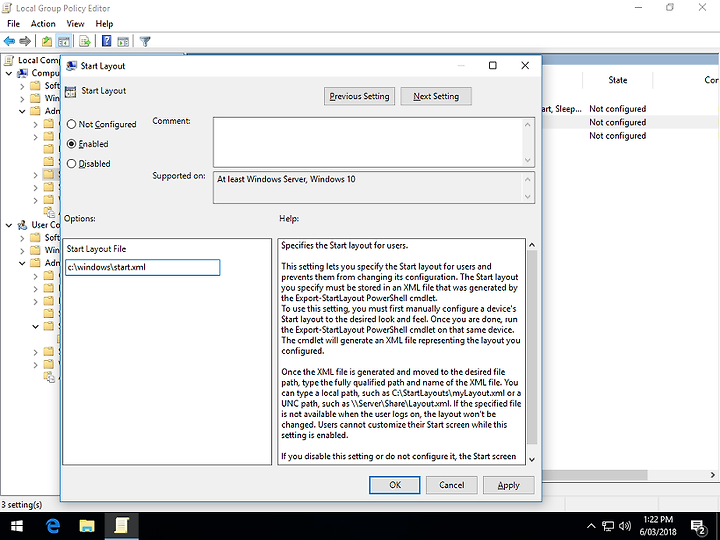Click the Help pane scroll up arrow
720x540 pixels.
click(x=532, y=245)
